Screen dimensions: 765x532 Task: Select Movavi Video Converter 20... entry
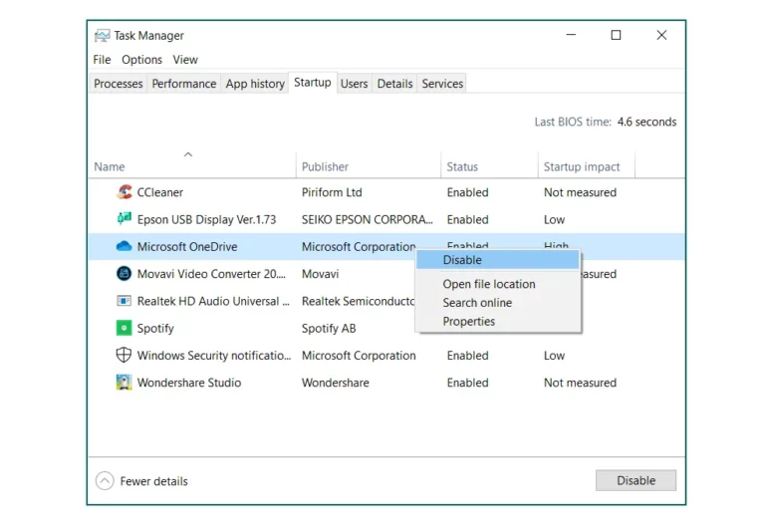click(211, 274)
